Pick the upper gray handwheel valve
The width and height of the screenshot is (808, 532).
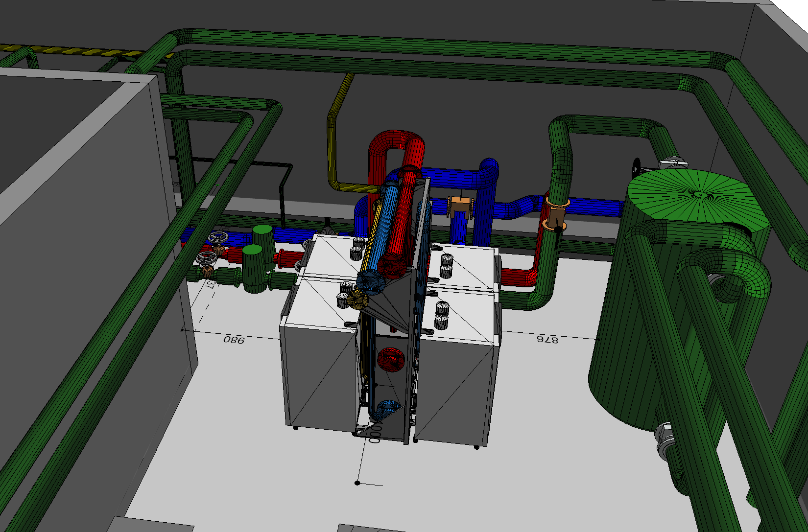tap(218, 239)
